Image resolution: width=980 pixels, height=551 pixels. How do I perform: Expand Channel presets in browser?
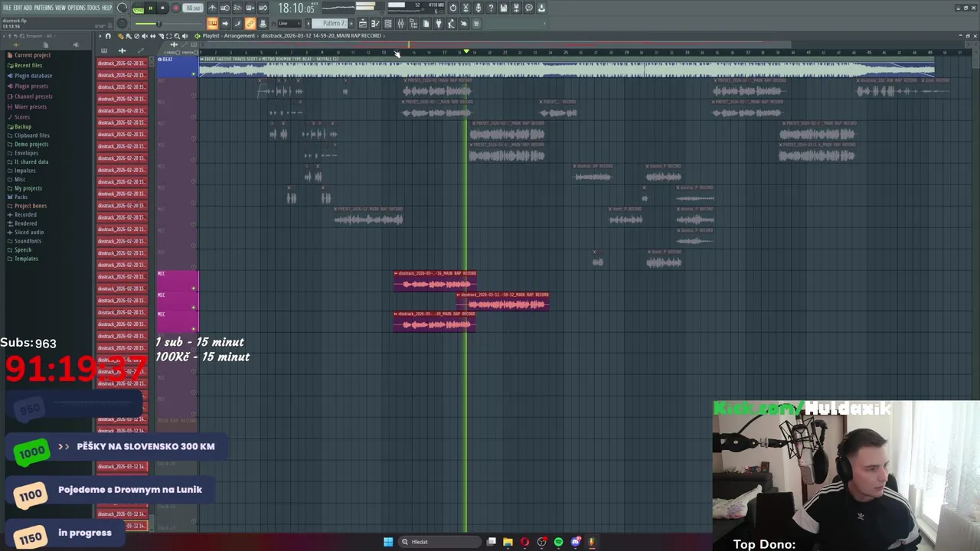(33, 96)
